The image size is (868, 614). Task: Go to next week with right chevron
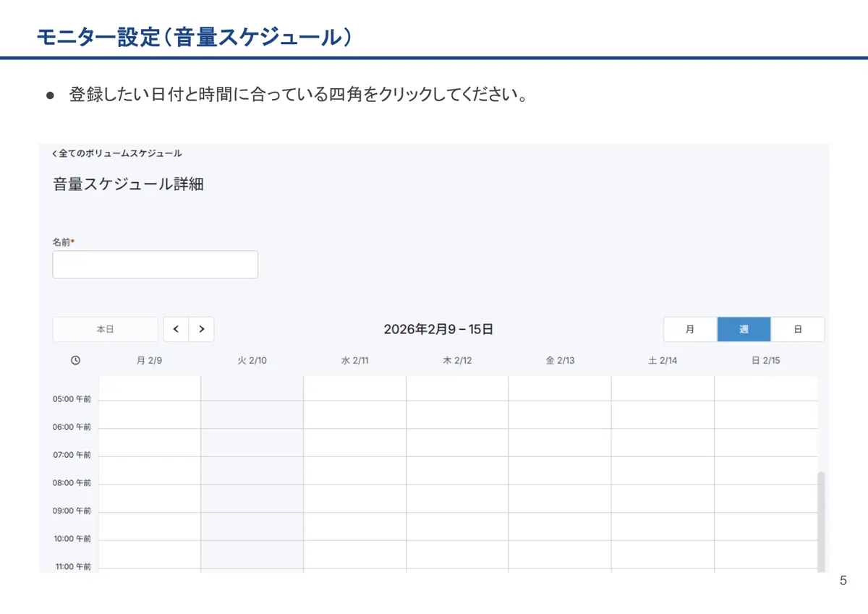pyautogui.click(x=202, y=329)
